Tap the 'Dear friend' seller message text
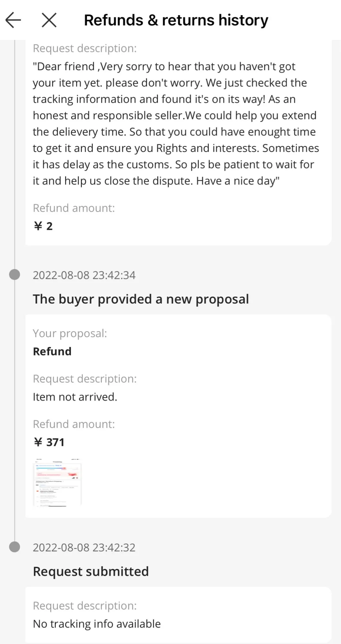 pyautogui.click(x=176, y=124)
